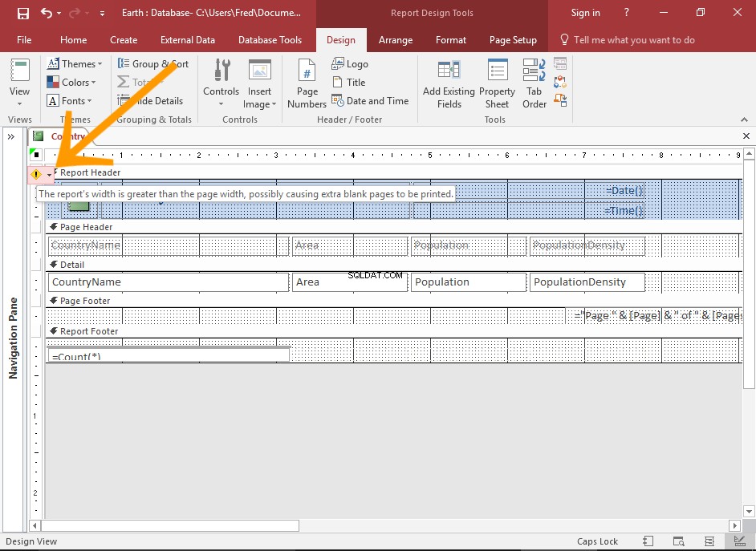Open the Help question mark
756x551 pixels.
click(626, 13)
